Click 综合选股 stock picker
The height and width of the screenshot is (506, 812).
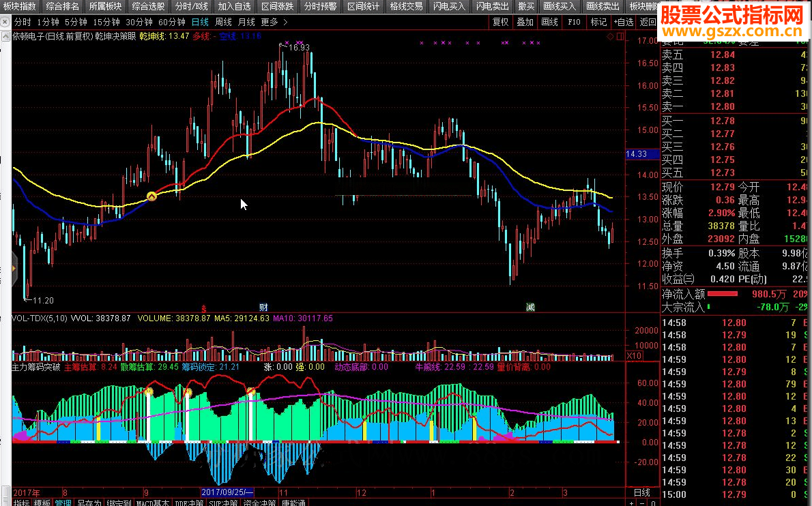click(148, 7)
